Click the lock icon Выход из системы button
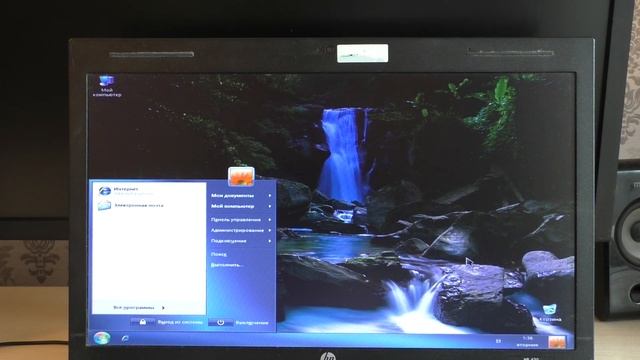 point(142,322)
